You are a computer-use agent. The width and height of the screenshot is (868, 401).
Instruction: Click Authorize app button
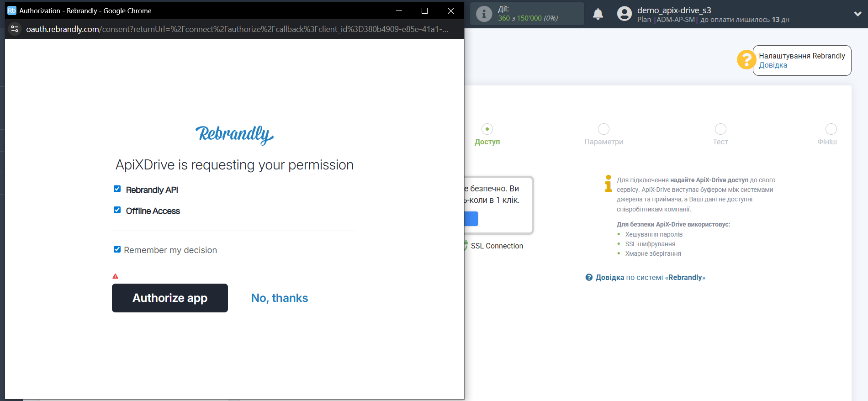pyautogui.click(x=170, y=298)
